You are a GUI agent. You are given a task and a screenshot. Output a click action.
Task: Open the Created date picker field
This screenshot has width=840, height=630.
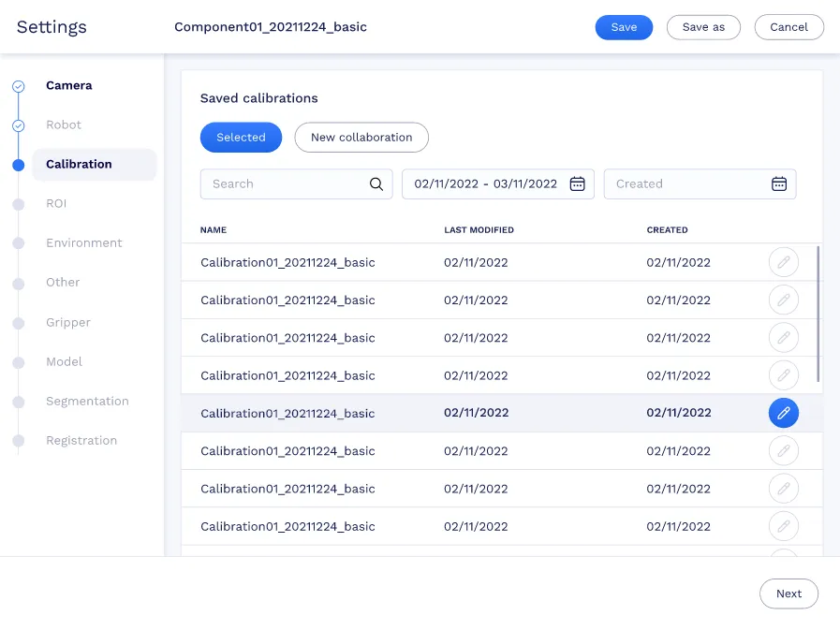point(700,183)
